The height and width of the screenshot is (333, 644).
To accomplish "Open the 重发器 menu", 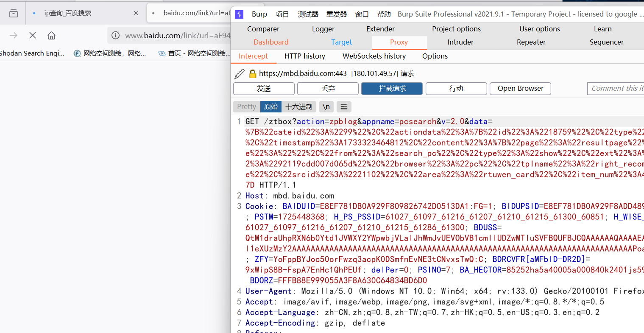I will pyautogui.click(x=337, y=14).
